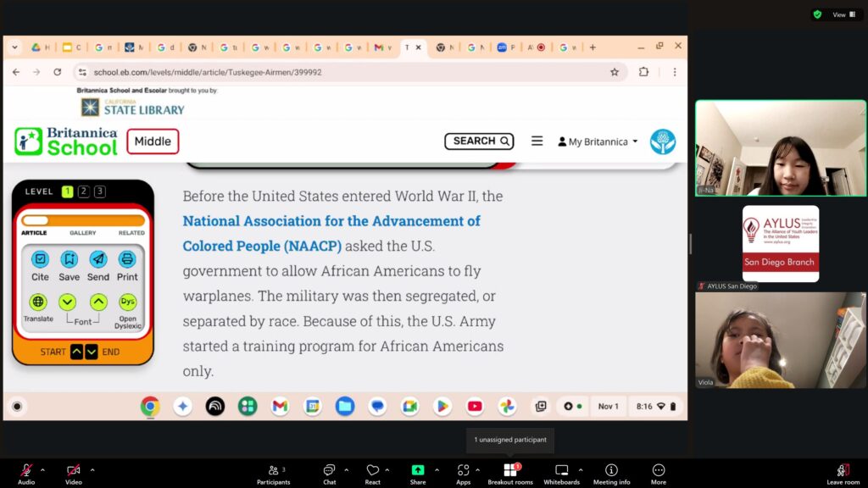Click the Save article icon

coord(70,259)
